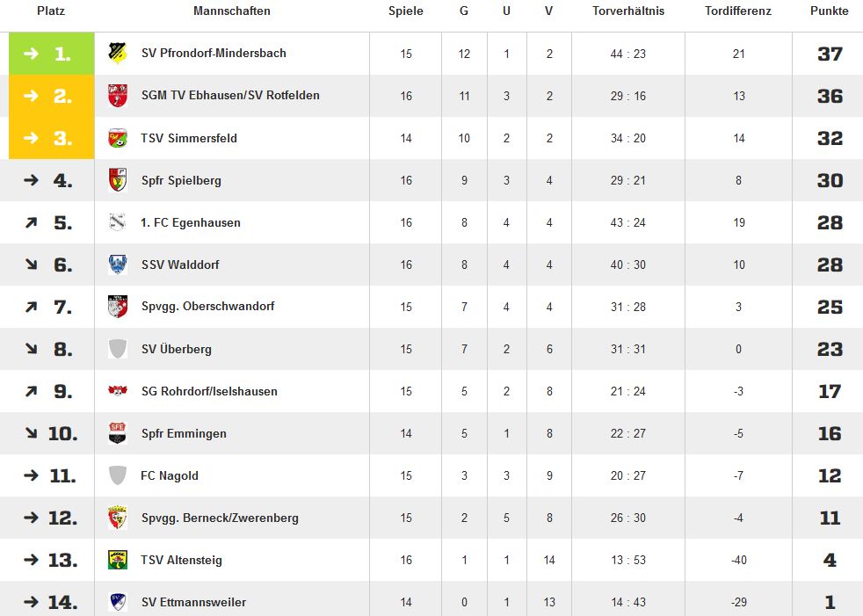Click the SGM TV Ebhausen/SV Rotfelden crest
Image resolution: width=863 pixels, height=616 pixels.
point(117,96)
